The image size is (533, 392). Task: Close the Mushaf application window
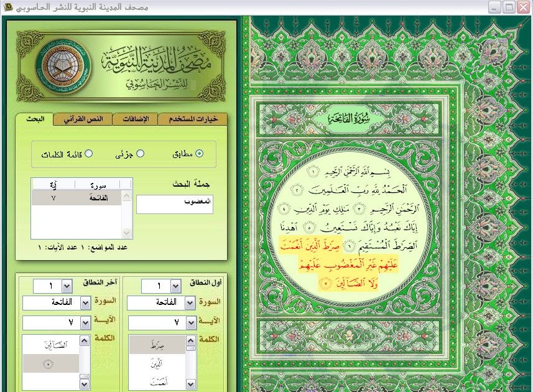pos(523,7)
